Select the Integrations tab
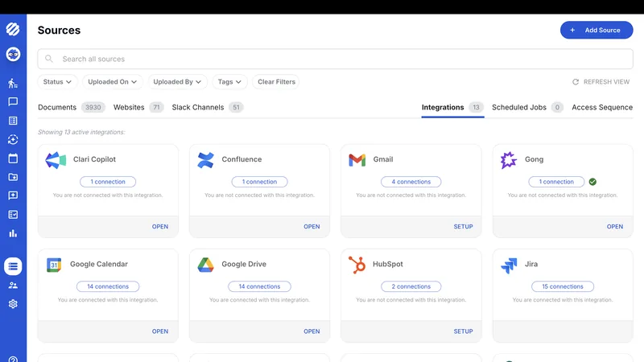This screenshot has width=644, height=362. (452, 107)
